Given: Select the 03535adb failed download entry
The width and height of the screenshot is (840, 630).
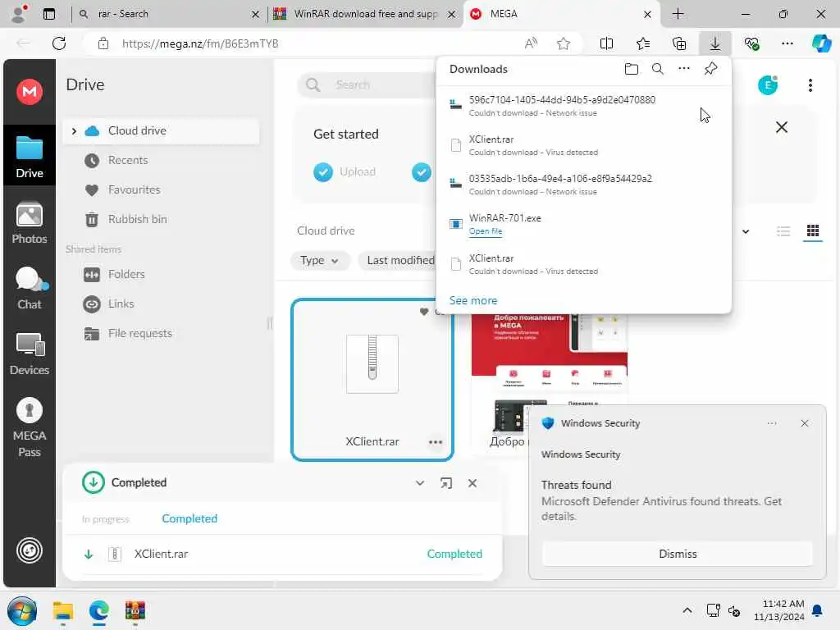Looking at the screenshot, I should [584, 185].
